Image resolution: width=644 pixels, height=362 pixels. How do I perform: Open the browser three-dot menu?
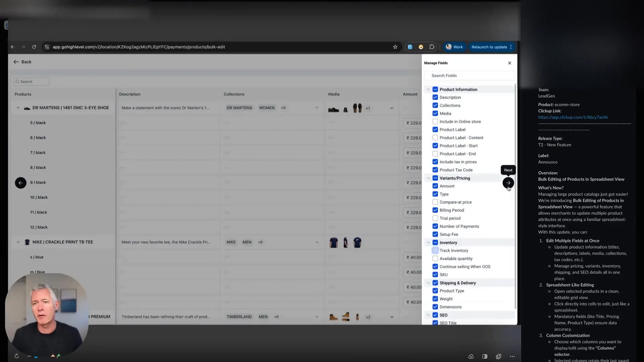[511, 47]
